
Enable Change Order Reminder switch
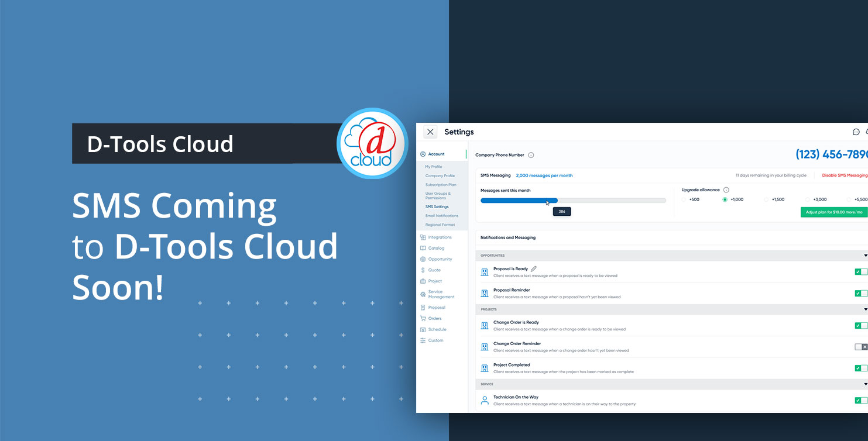click(x=861, y=347)
